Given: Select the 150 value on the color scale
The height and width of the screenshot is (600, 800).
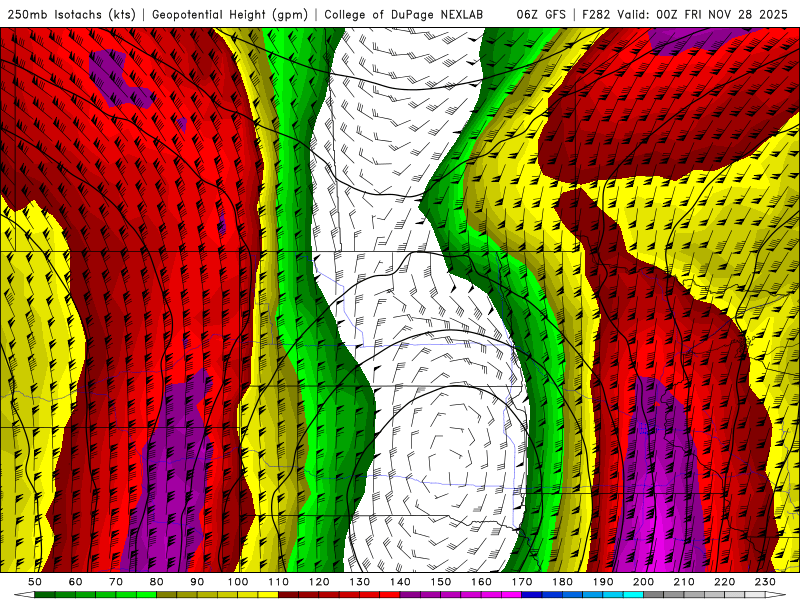Looking at the screenshot, I should [x=441, y=582].
